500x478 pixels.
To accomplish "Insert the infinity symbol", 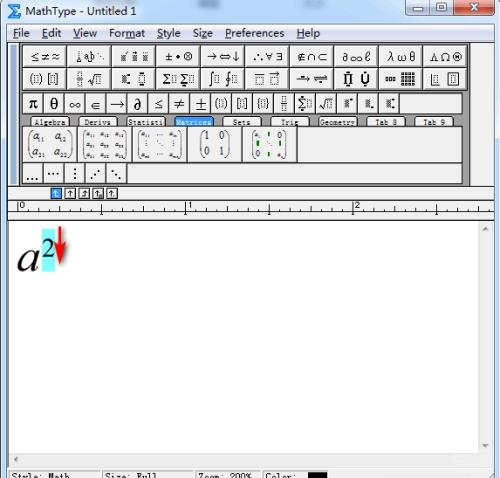I will pyautogui.click(x=75, y=104).
